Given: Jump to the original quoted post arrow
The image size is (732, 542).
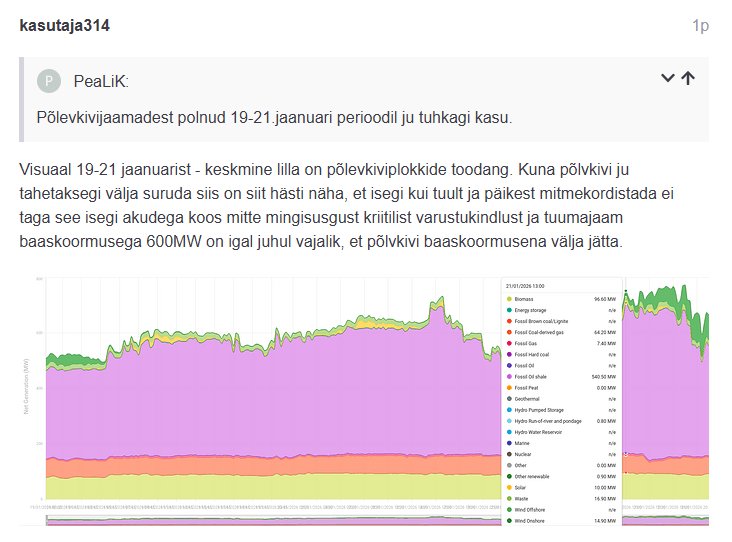Looking at the screenshot, I should click(688, 78).
